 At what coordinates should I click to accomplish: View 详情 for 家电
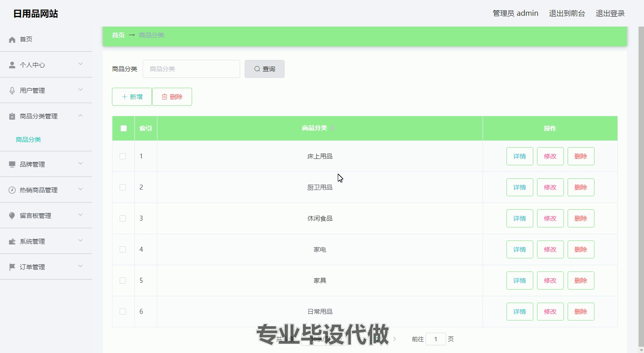coord(520,249)
